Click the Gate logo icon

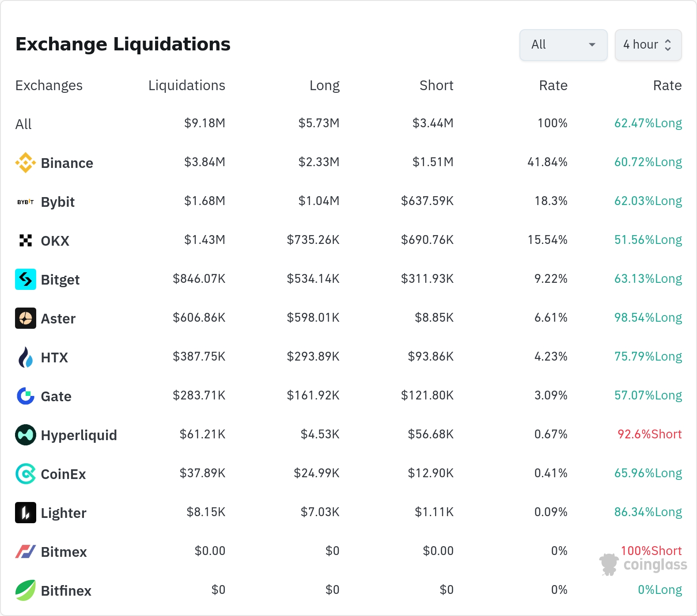click(26, 396)
